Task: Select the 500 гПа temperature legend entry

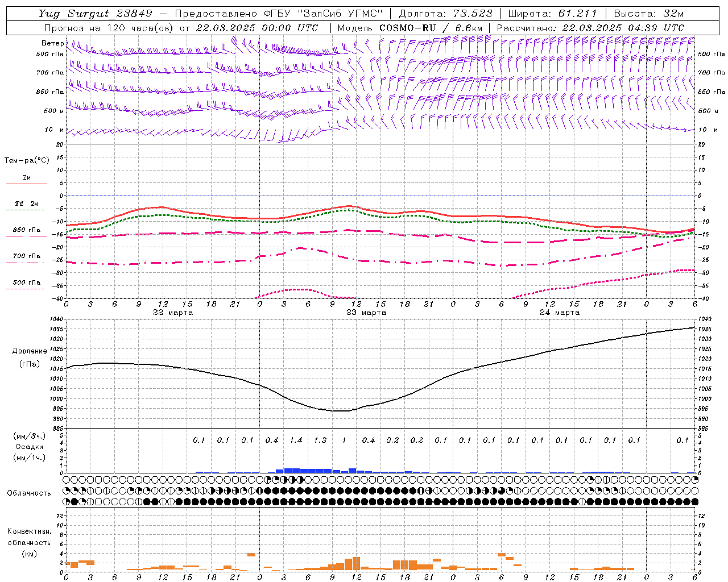Action: point(27,282)
